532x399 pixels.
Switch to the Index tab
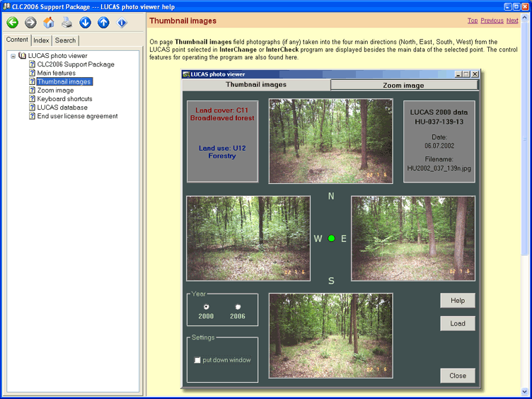pos(41,40)
